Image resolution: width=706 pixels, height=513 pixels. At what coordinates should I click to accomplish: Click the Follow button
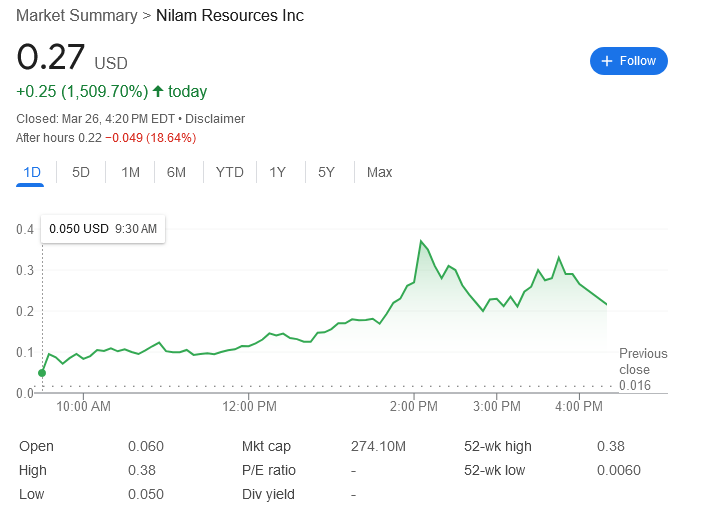(x=629, y=61)
